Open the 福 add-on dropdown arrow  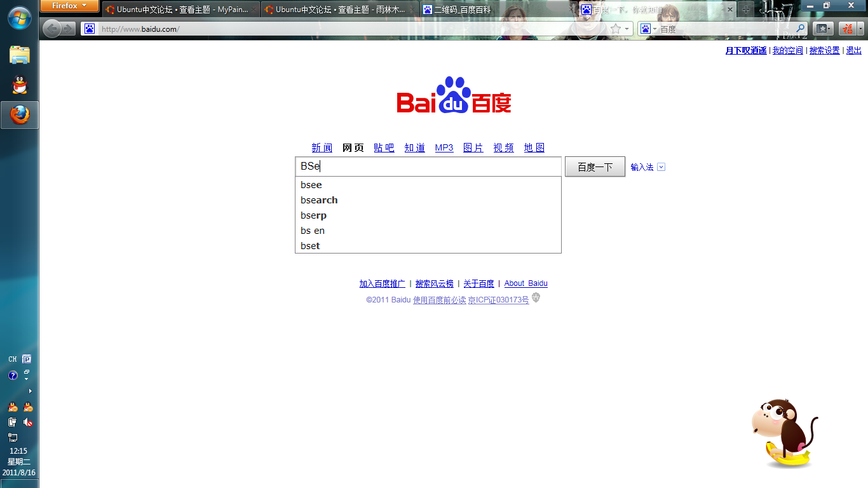pyautogui.click(x=860, y=29)
